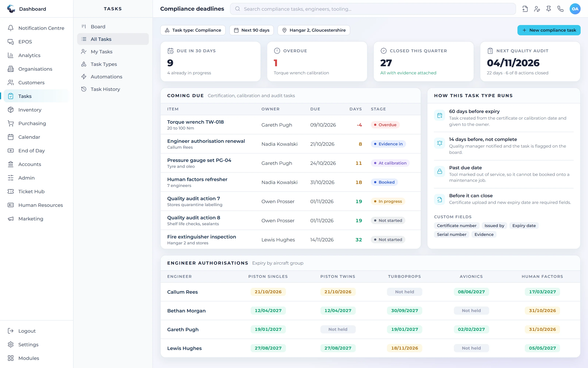Click the Analytics chart icon
This screenshot has height=368, width=588.
tap(10, 55)
